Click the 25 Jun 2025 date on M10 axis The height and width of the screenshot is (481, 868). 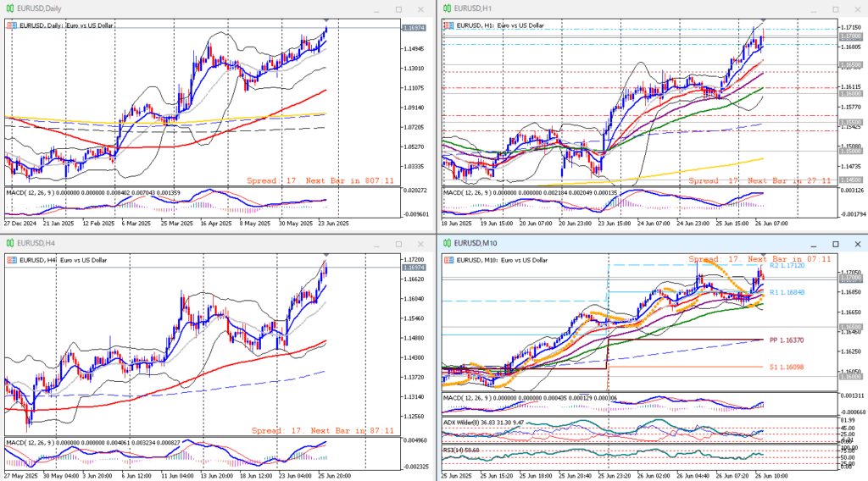click(457, 476)
